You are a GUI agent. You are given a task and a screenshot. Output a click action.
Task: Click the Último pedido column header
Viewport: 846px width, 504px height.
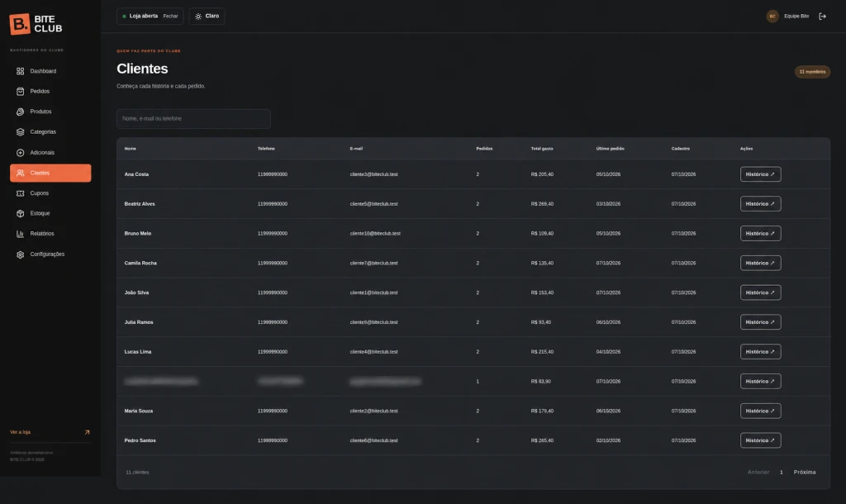tap(611, 149)
